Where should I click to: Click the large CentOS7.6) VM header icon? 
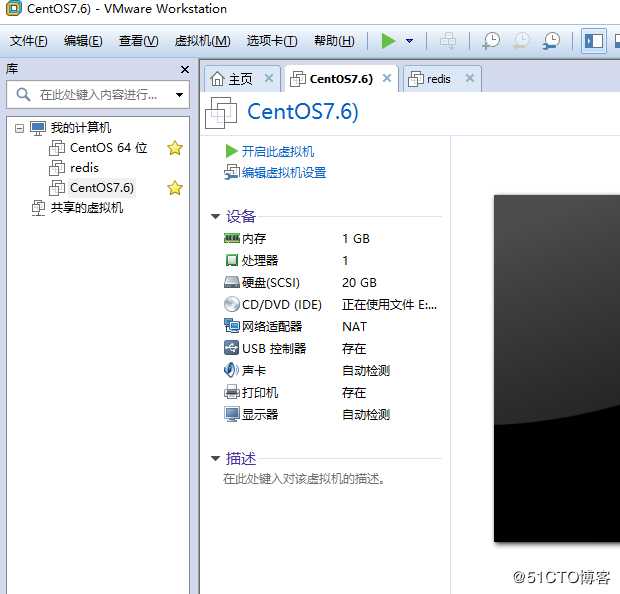(x=221, y=113)
